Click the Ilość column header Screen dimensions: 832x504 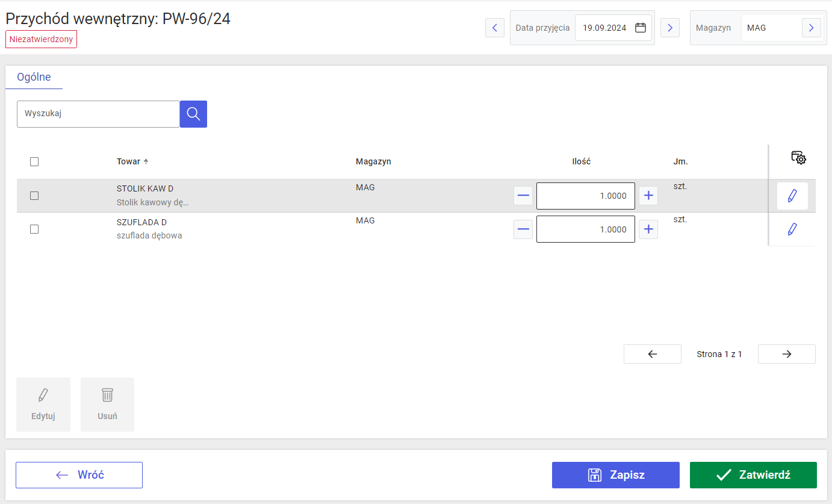pos(582,161)
